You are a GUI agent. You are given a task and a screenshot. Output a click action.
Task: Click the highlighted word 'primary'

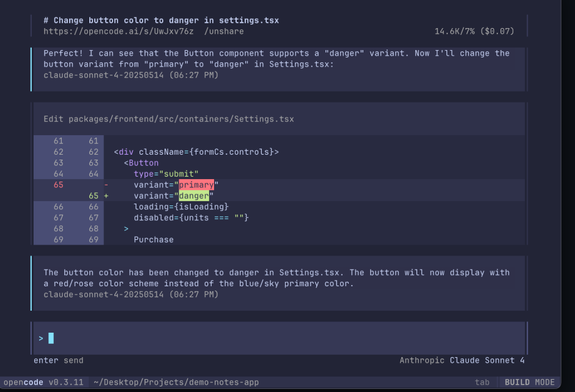pyautogui.click(x=196, y=185)
